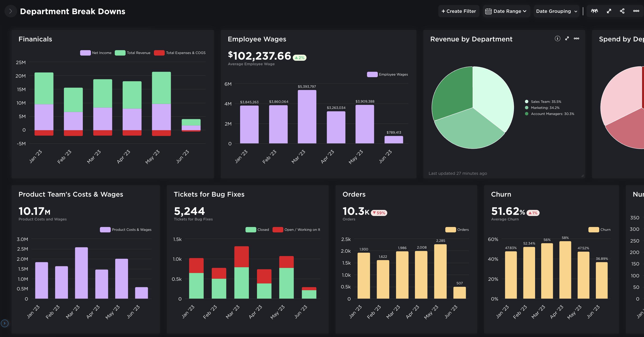Click the calendar icon on Date Range
The width and height of the screenshot is (644, 337).
[489, 11]
